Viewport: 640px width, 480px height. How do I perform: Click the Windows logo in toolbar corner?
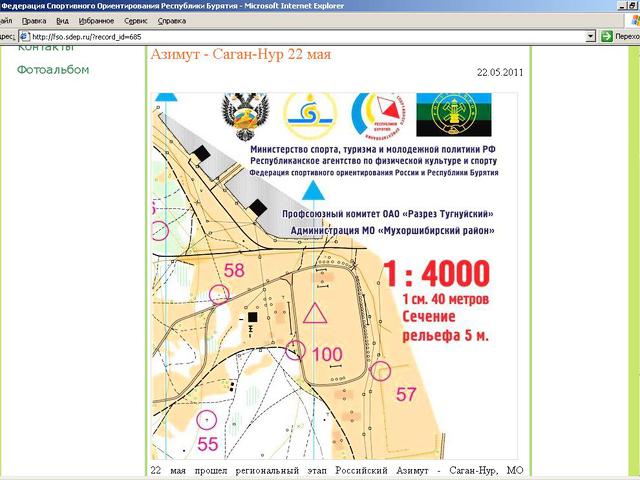pos(635,20)
